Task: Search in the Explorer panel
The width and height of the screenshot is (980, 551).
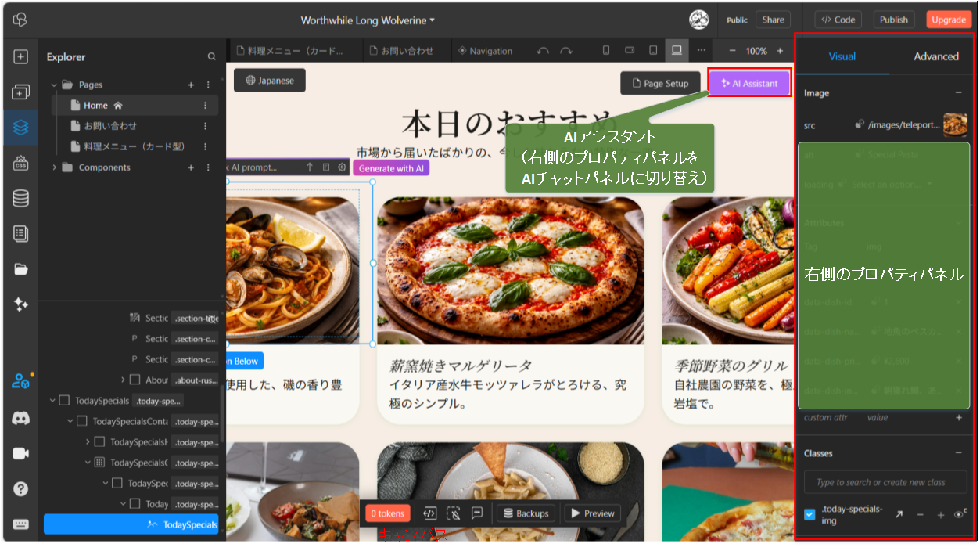Action: pyautogui.click(x=211, y=57)
